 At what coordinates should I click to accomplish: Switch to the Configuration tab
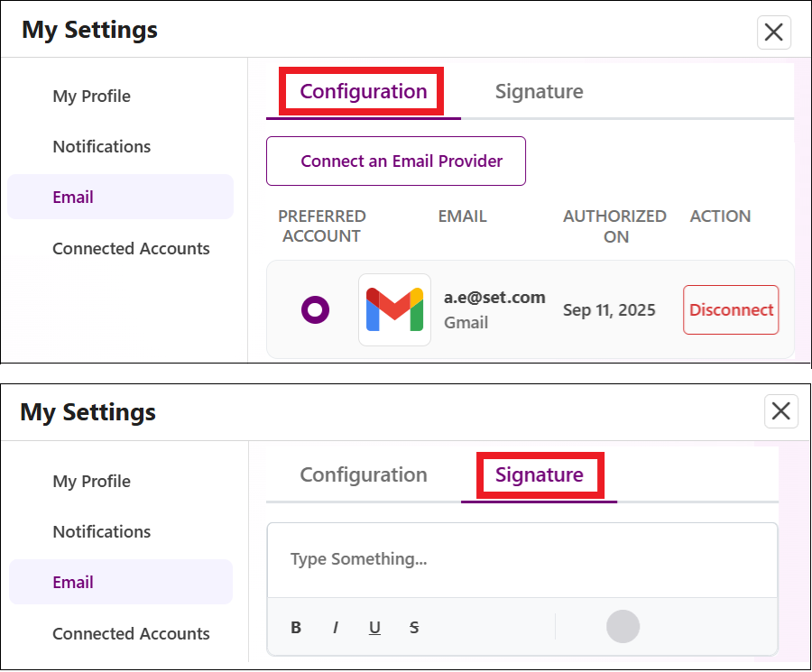click(363, 91)
